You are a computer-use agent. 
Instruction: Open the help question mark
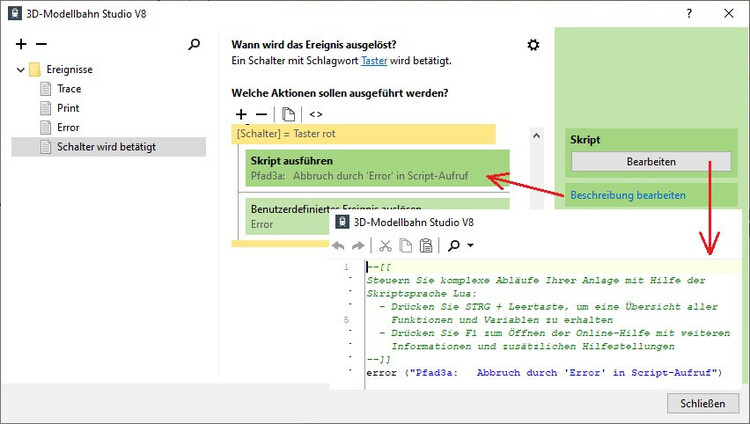click(689, 13)
